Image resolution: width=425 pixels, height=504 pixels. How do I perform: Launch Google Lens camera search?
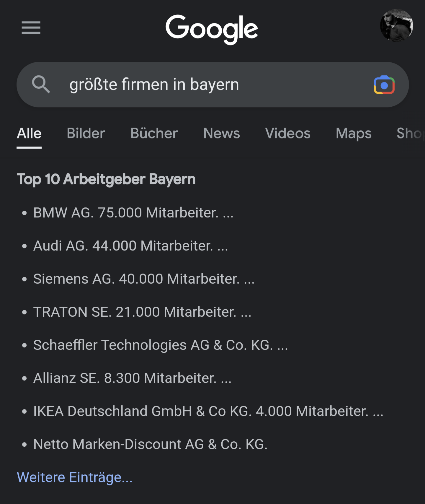(x=384, y=85)
